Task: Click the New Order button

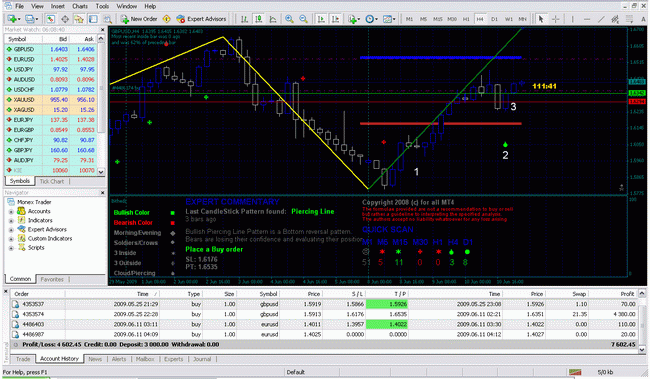Action: pos(139,19)
